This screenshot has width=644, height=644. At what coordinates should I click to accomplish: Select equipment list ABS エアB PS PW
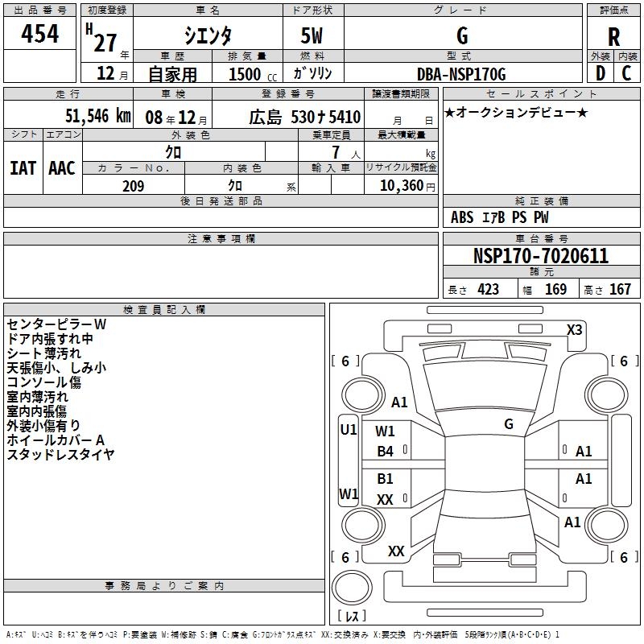point(499,217)
